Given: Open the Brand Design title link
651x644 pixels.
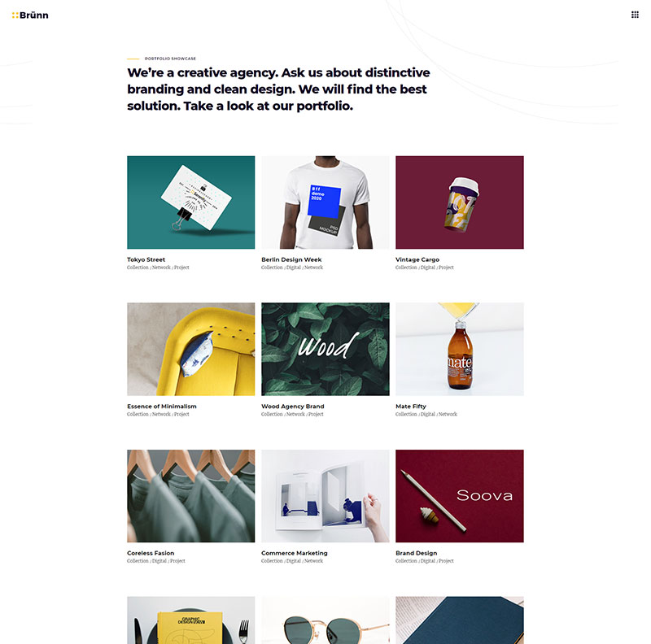Looking at the screenshot, I should pos(416,553).
